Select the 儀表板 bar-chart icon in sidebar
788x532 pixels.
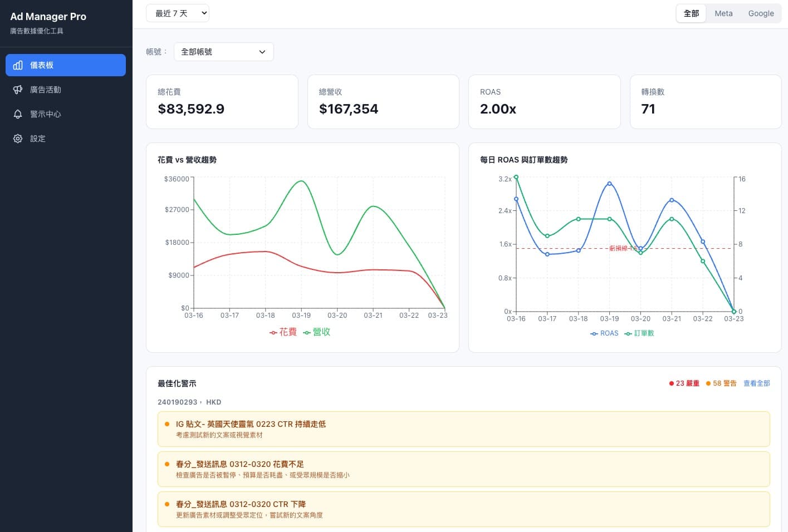coord(18,65)
